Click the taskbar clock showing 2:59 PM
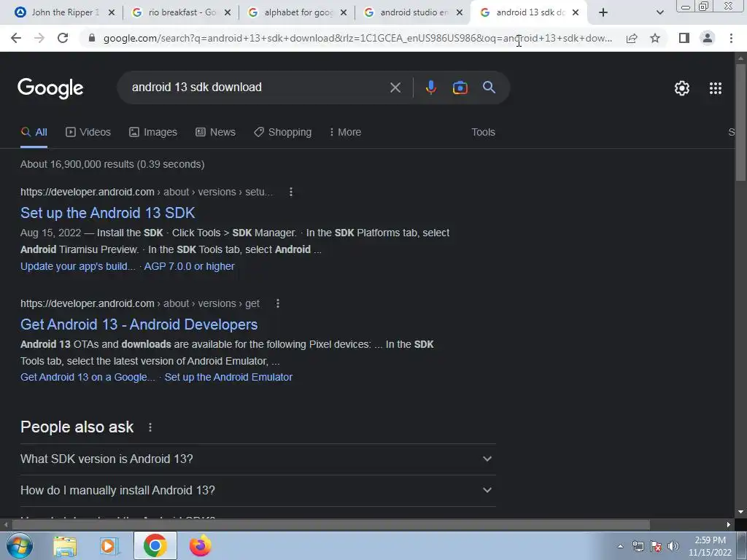 710,546
